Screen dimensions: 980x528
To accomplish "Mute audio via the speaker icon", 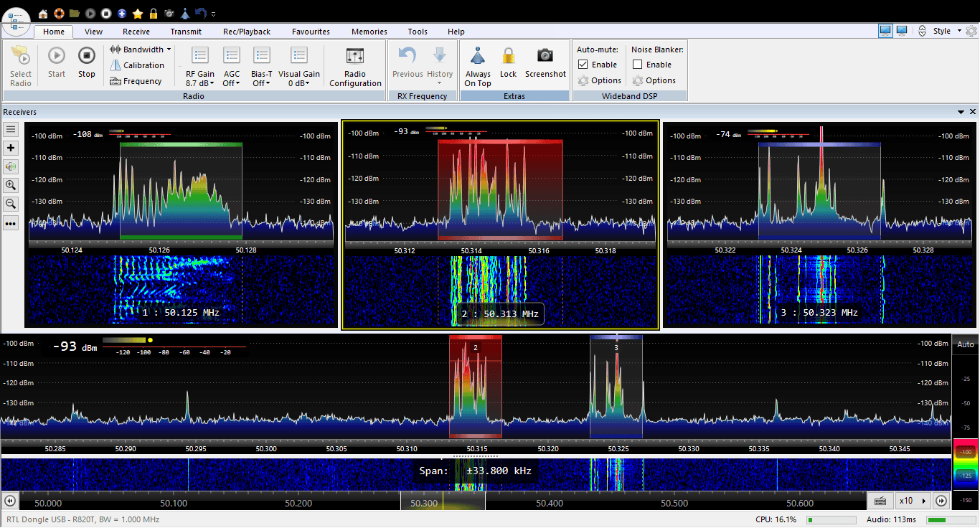I will click(x=11, y=166).
